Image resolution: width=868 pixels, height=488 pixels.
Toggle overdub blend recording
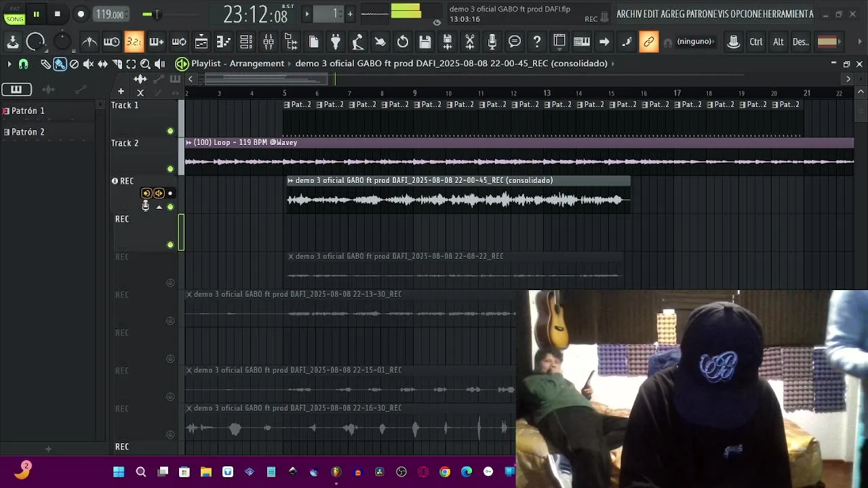(157, 42)
